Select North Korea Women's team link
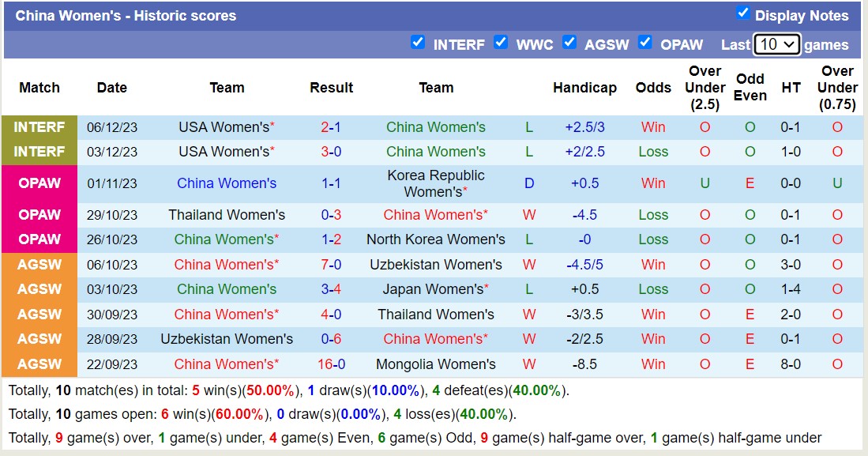This screenshot has width=868, height=456. click(435, 239)
